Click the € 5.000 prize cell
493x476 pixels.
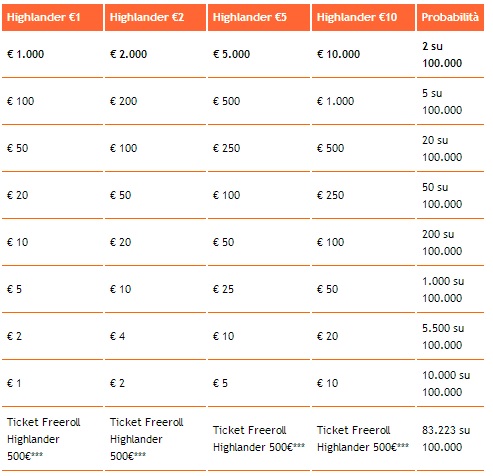click(x=231, y=54)
